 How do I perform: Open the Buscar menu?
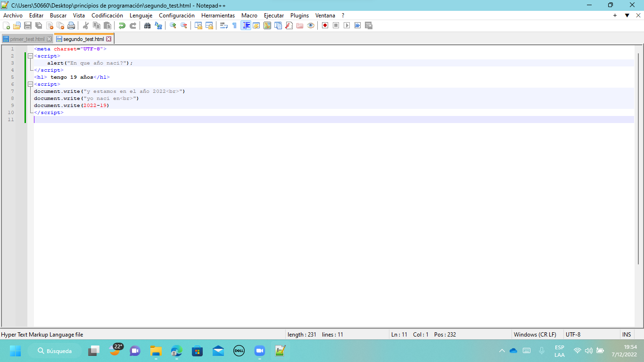click(x=58, y=16)
